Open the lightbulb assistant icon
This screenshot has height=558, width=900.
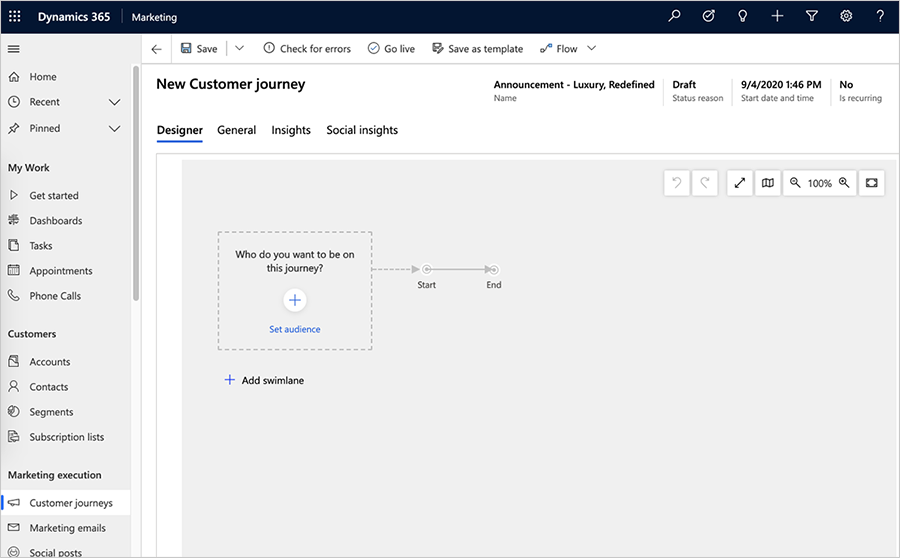743,16
